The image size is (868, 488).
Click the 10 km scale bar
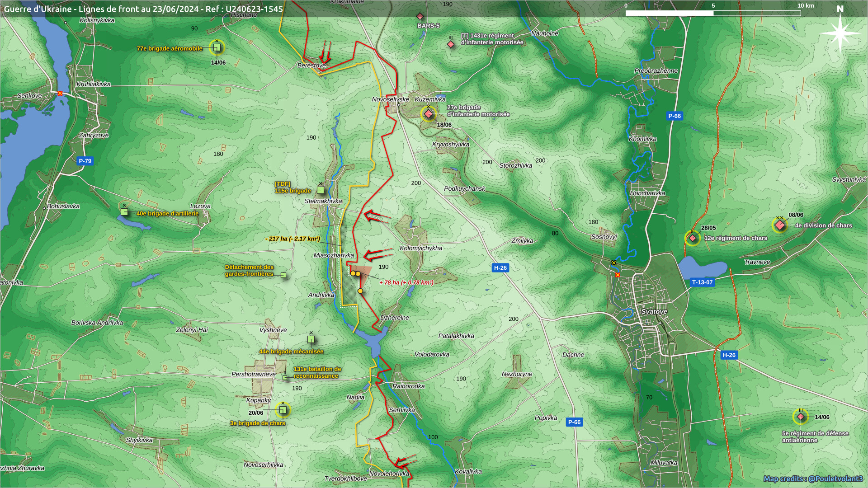(713, 13)
